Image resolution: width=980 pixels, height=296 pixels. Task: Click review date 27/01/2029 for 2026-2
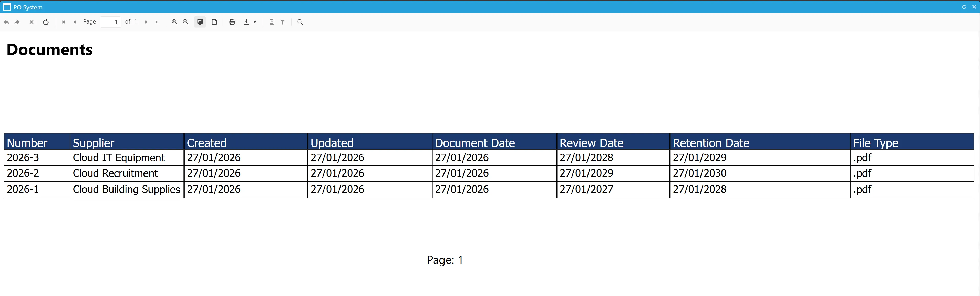point(586,173)
